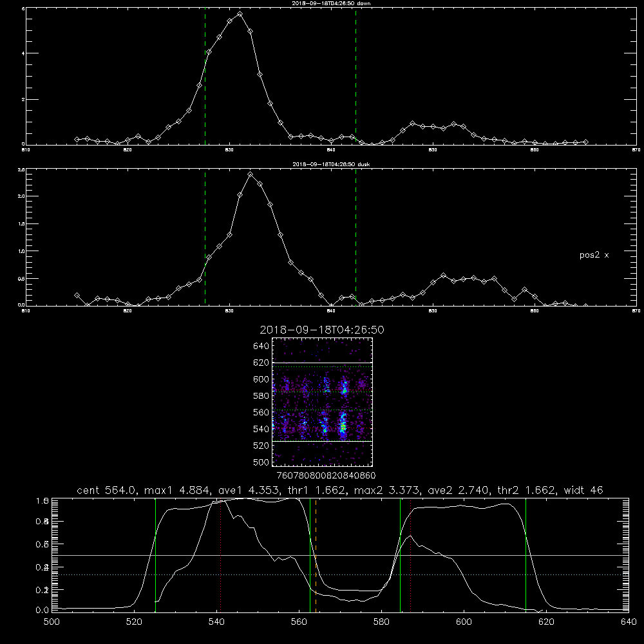Click the peak diamond marker in the dusk plot
This screenshot has width=644, height=644.
(251, 175)
